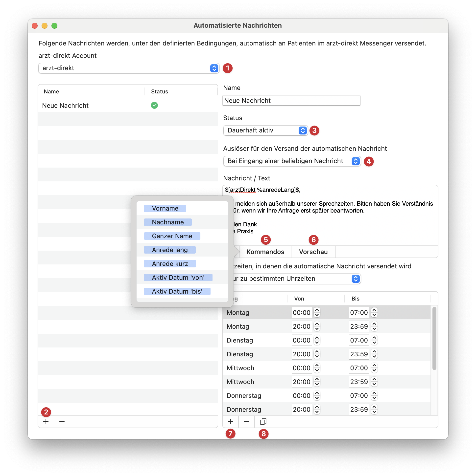Insert the Ganzer Name placeholder
The height and width of the screenshot is (476, 476).
pos(172,236)
